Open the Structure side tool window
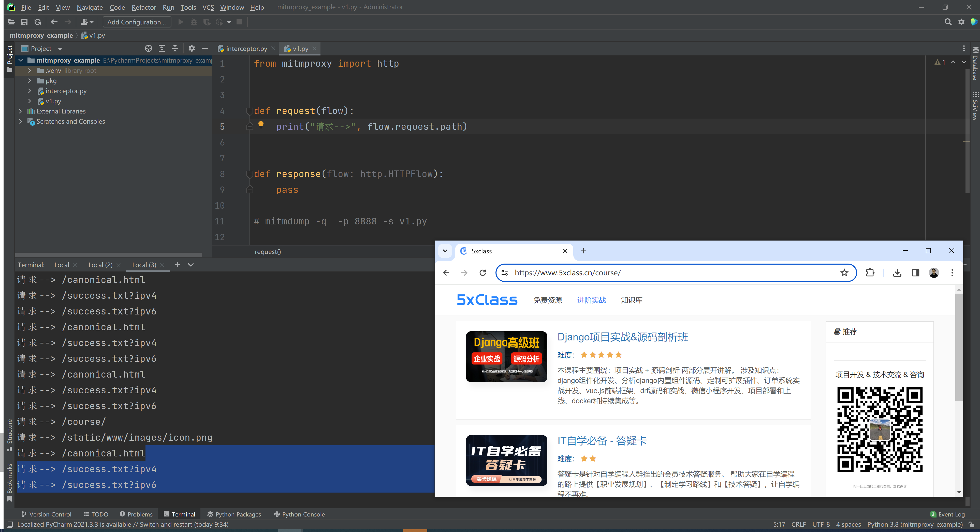980x532 pixels. coord(9,435)
